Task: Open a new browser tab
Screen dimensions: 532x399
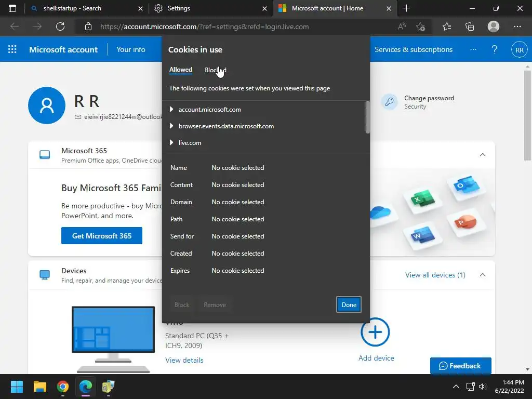Action: [x=406, y=8]
